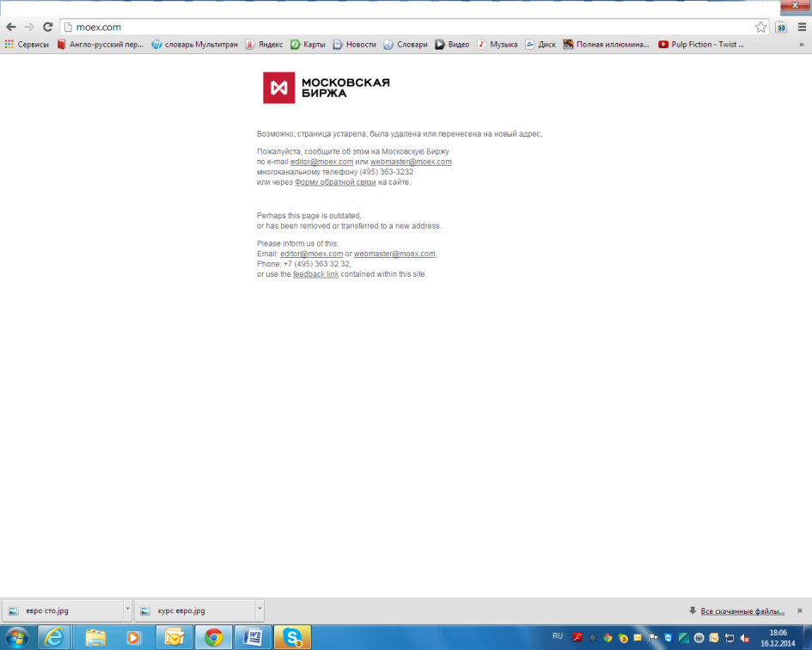Screen dimensions: 812x650
Task: Open the Windows Start menu
Action: pos(16,638)
